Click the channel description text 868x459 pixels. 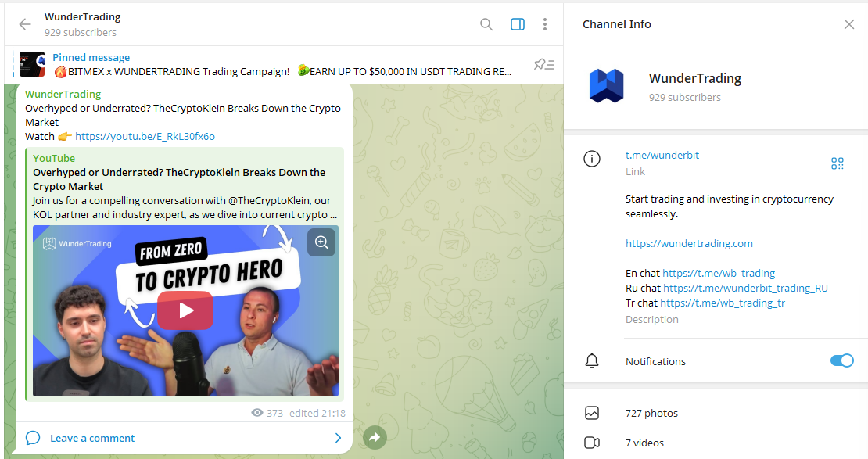[x=730, y=206]
